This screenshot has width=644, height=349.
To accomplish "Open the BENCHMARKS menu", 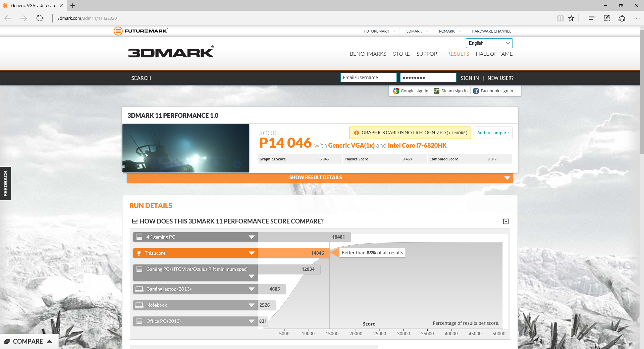I will pyautogui.click(x=368, y=54).
